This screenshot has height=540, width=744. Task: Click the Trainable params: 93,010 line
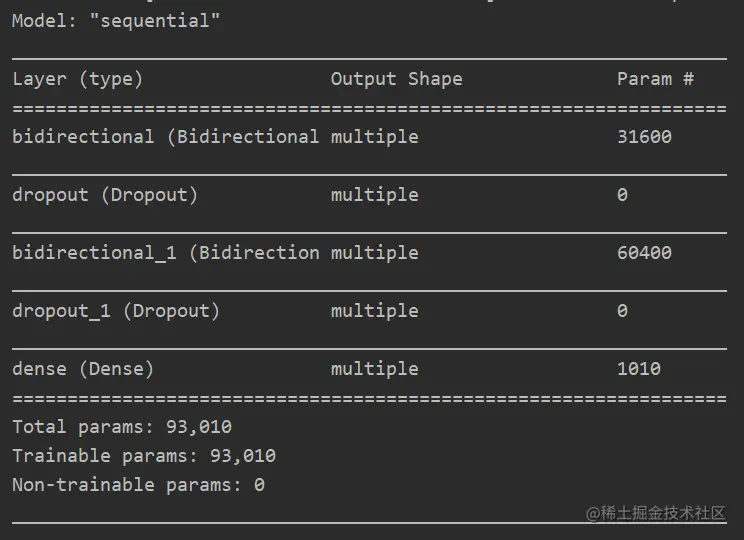(144, 456)
